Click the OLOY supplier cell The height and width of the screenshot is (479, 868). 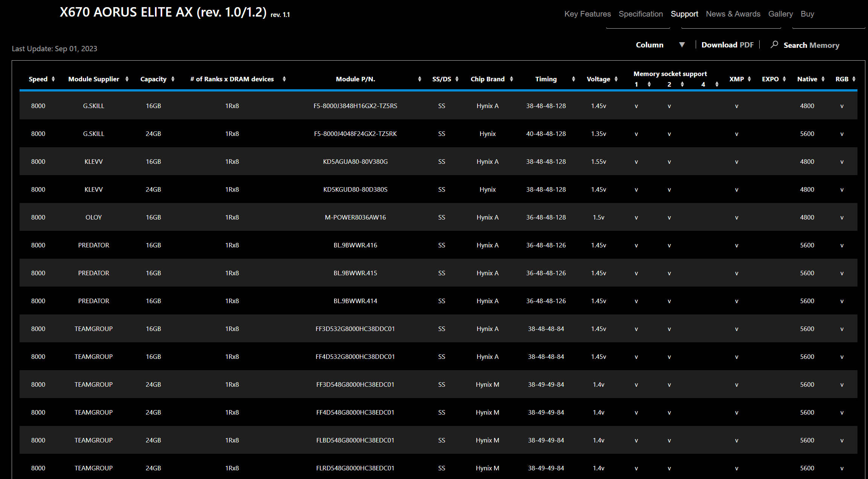pyautogui.click(x=94, y=217)
